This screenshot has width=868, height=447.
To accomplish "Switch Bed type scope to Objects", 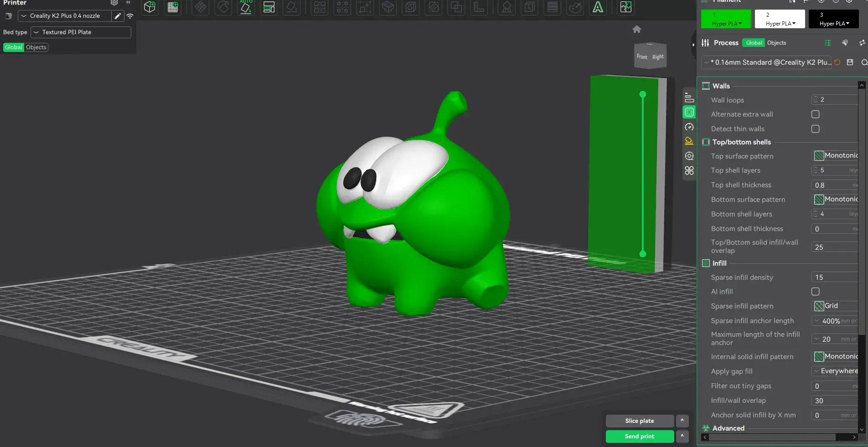I will pyautogui.click(x=36, y=47).
